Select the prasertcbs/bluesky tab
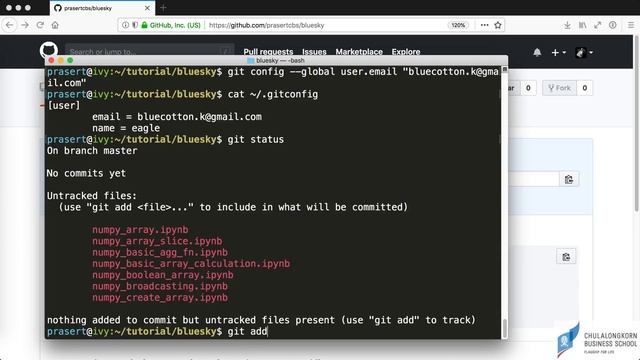The image size is (640, 360). [102, 8]
